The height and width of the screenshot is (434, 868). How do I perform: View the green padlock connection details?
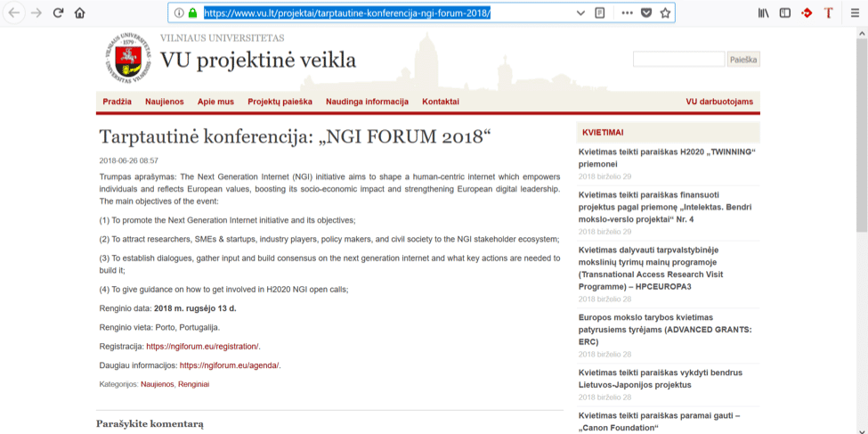click(x=192, y=13)
